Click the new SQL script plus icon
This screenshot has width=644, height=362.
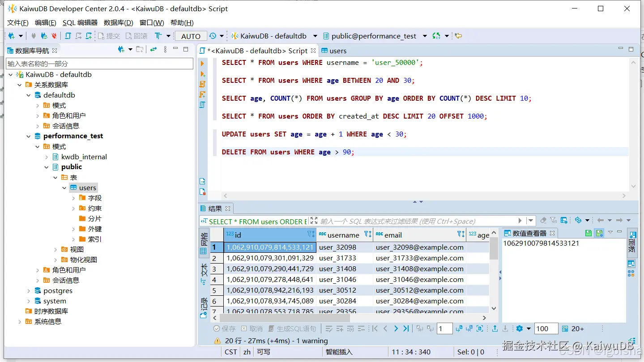[x=89, y=36]
